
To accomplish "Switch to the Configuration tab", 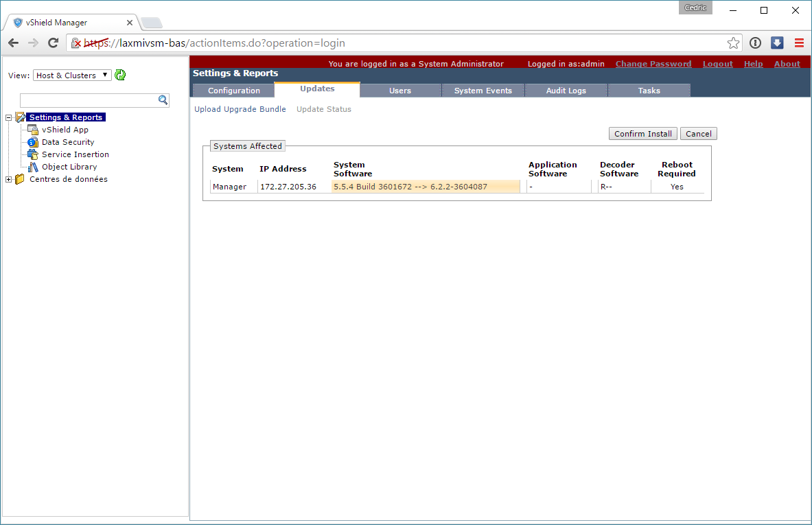I will (233, 91).
